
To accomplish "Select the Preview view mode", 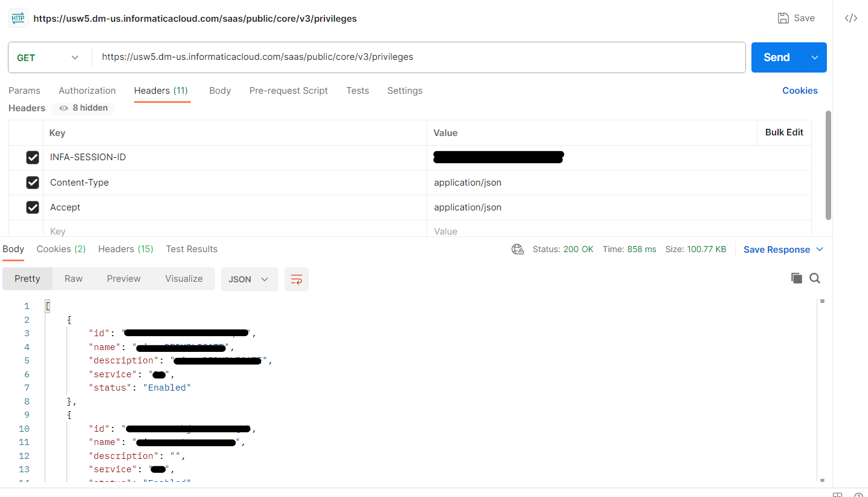I will point(124,279).
